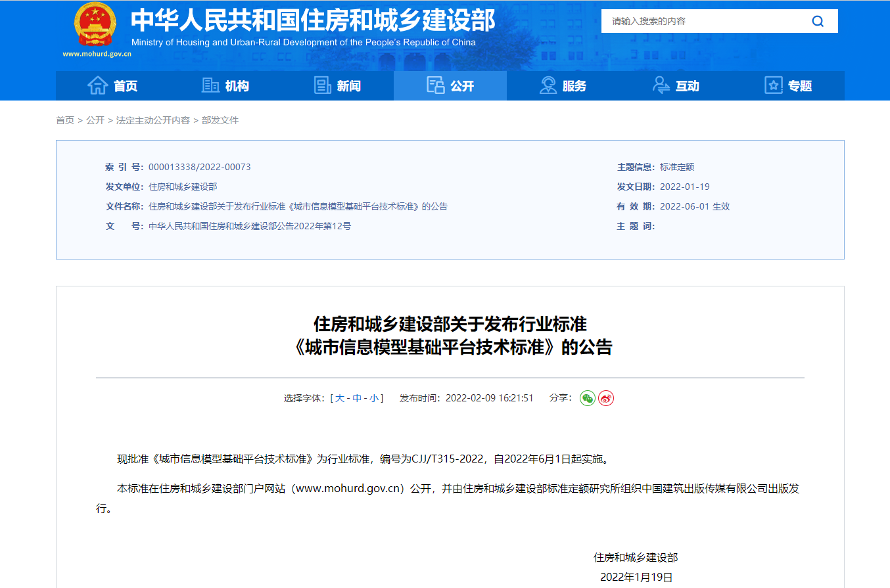This screenshot has width=890, height=588.
Task: Open 法定主动公开内容 breadcrumb link
Action: coord(153,120)
